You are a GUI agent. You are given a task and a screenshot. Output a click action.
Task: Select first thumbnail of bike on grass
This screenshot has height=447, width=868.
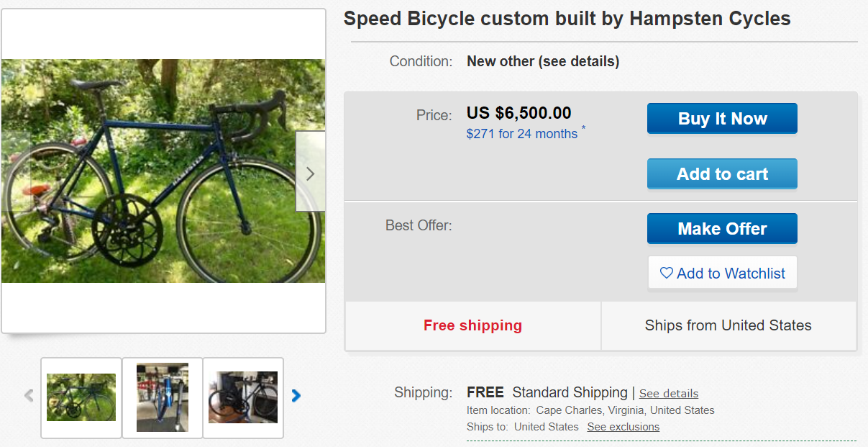[81, 397]
